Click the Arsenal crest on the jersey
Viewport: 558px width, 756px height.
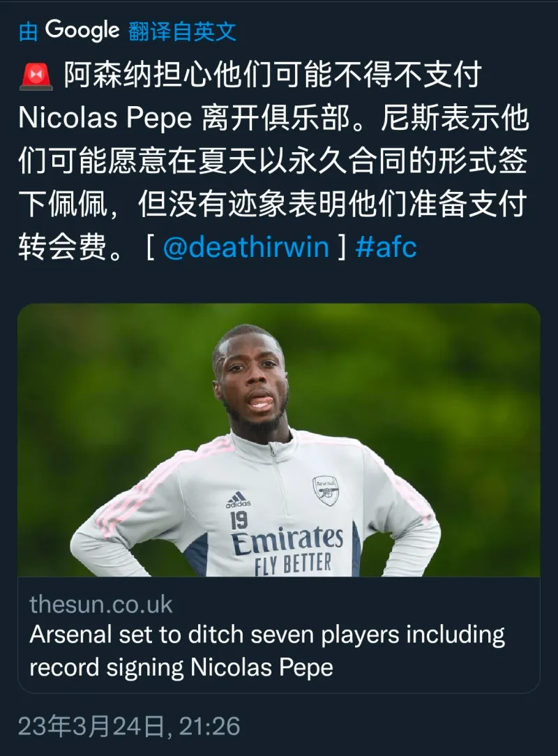pos(326,490)
